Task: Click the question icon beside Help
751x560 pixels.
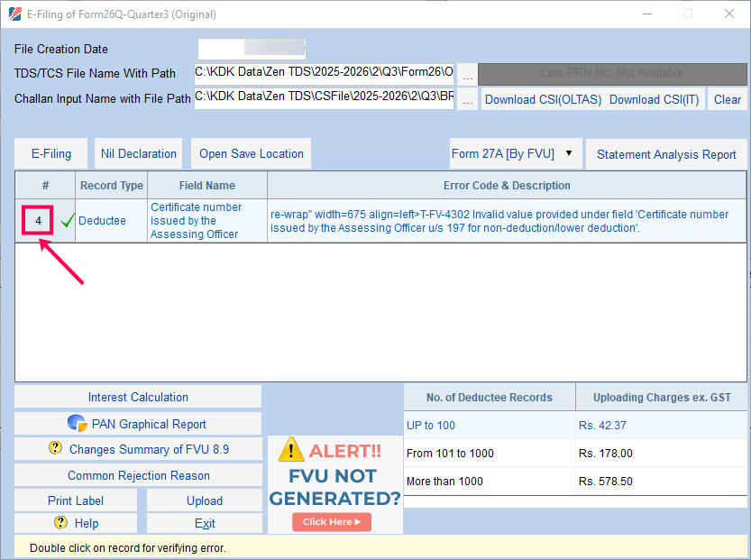Action: pyautogui.click(x=60, y=522)
